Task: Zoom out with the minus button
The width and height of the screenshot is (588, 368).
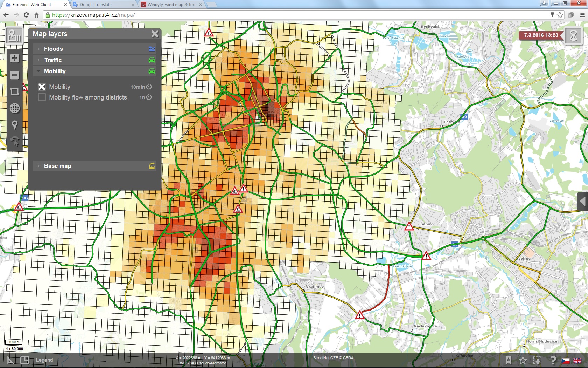Action: coord(15,75)
